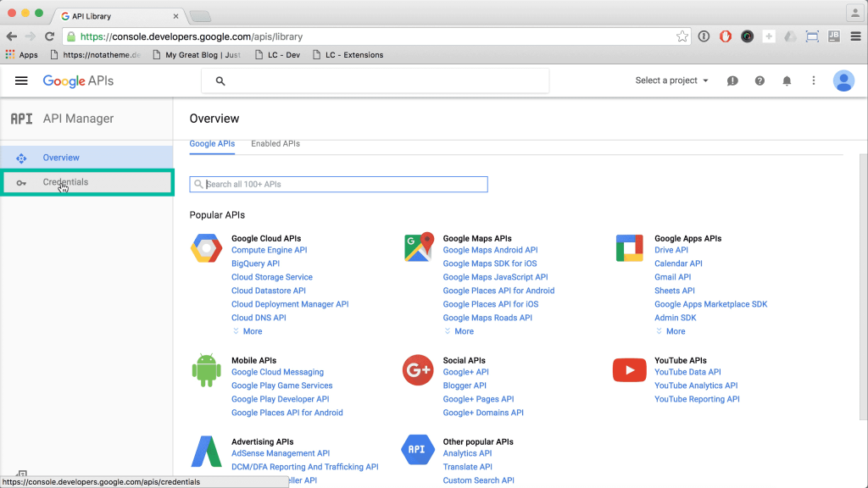Click the notifications bell icon
The height and width of the screenshot is (488, 868).
(x=787, y=80)
